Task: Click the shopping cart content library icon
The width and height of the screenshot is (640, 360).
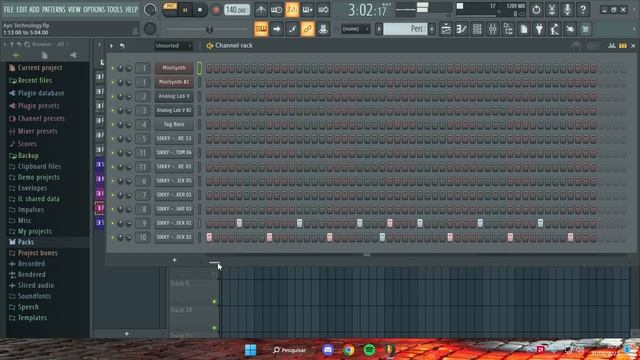Action: pyautogui.click(x=585, y=29)
